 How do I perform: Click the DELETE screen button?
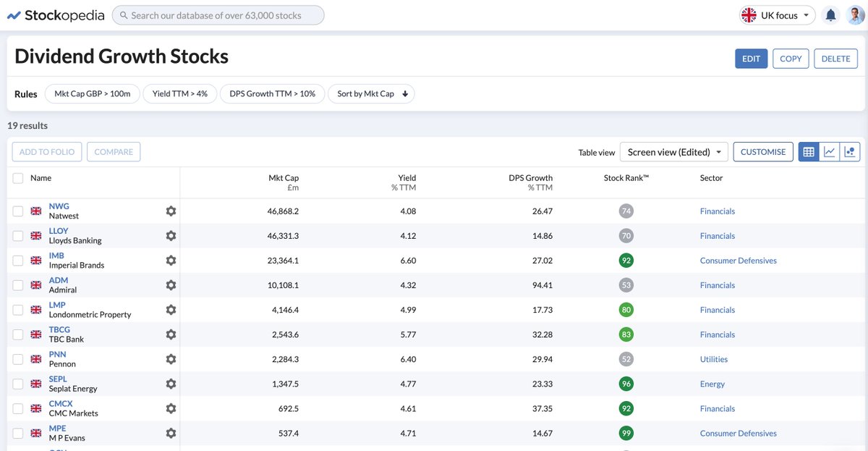[x=835, y=59]
